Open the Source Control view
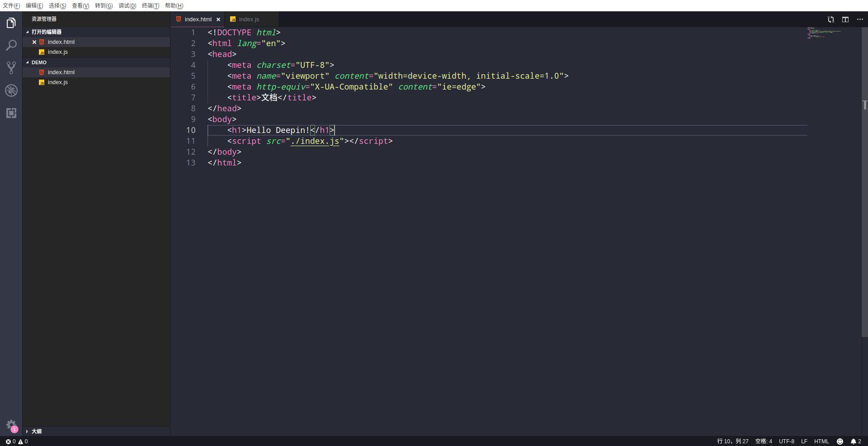Screen dimensions: 868x446 (x=11, y=67)
